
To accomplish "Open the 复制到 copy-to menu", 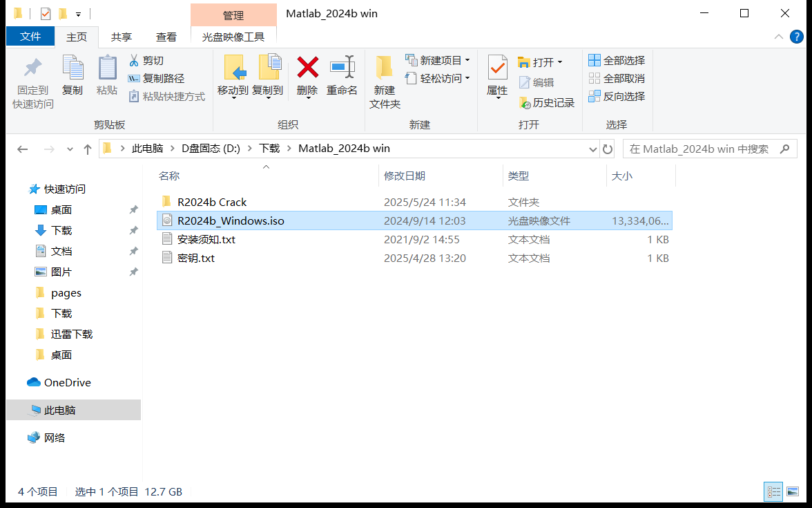I will [x=268, y=77].
